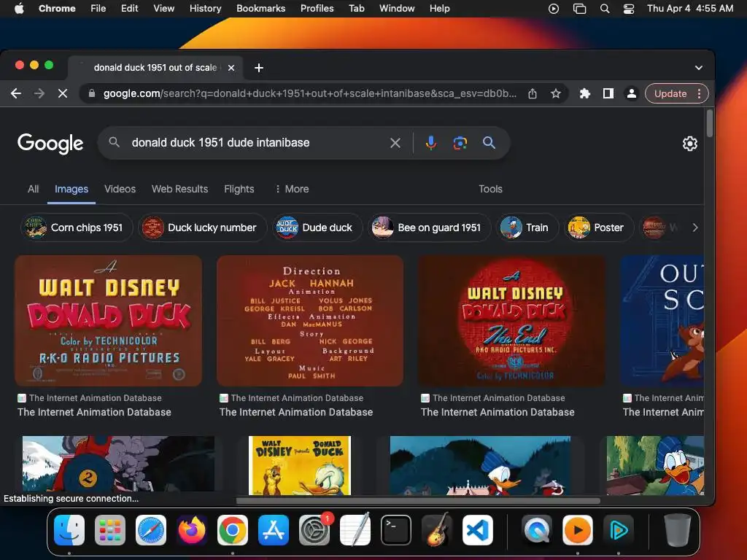Screen dimensions: 747x560
Task: Open the Apple menu
Action: coord(19,9)
